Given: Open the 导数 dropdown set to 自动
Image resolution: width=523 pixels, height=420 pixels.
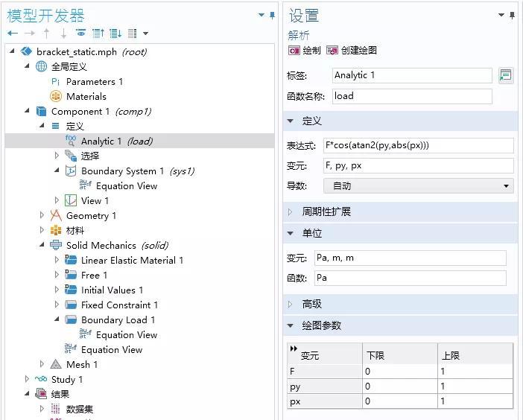Looking at the screenshot, I should pyautogui.click(x=418, y=186).
